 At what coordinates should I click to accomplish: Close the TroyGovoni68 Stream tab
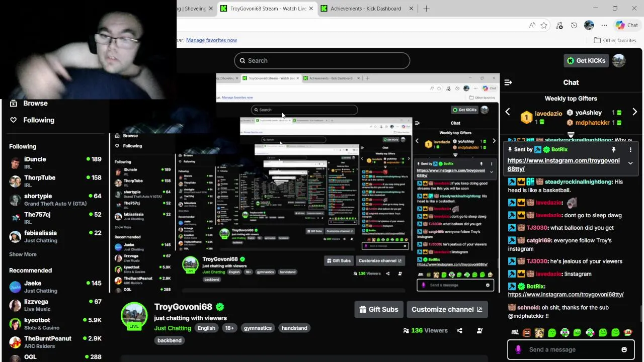[x=311, y=9]
